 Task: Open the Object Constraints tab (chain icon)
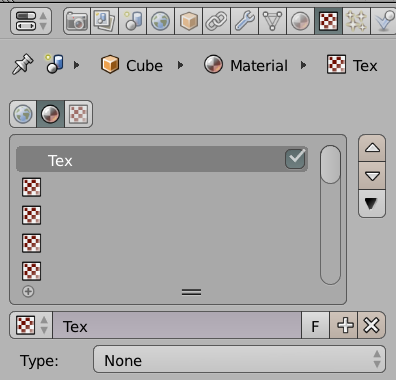[216, 21]
